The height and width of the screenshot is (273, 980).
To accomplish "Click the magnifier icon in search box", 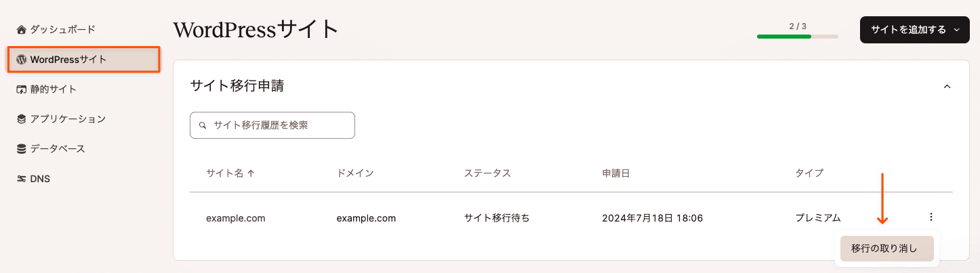I will pos(203,126).
